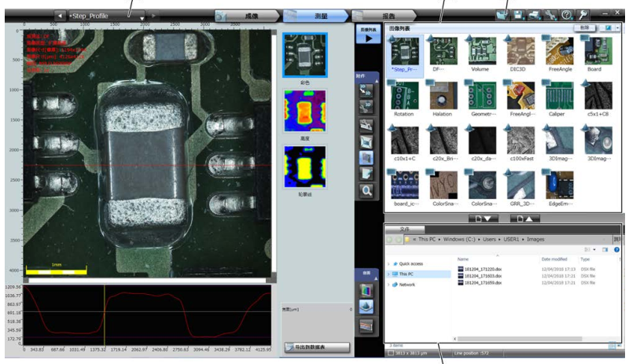
Task: Open help via the question mark icon
Action: [565, 15]
